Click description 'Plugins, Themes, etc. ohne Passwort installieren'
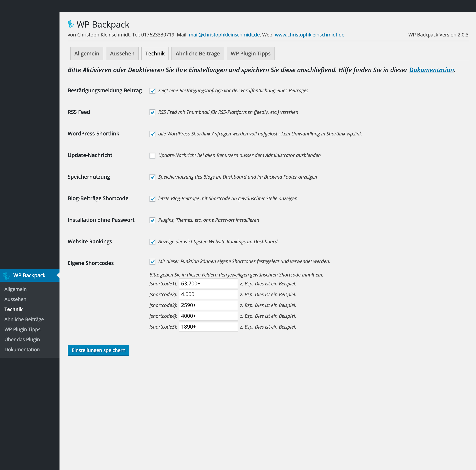The height and width of the screenshot is (470, 476). coord(209,220)
